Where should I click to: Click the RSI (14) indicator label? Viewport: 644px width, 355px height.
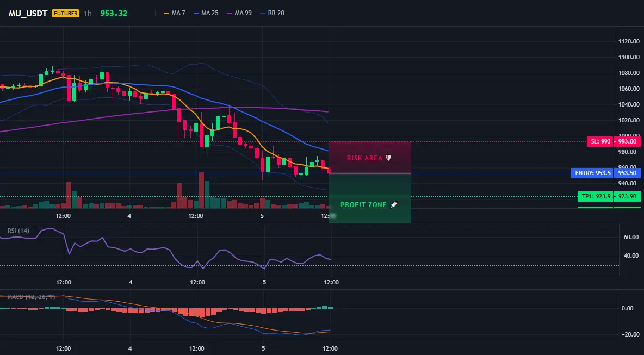[18, 231]
